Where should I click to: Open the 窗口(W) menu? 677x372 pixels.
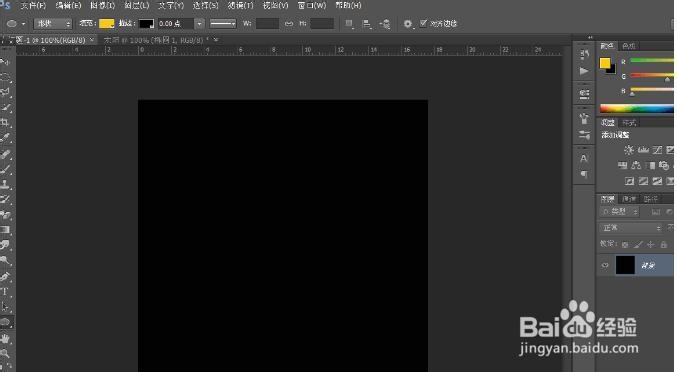[x=312, y=6]
